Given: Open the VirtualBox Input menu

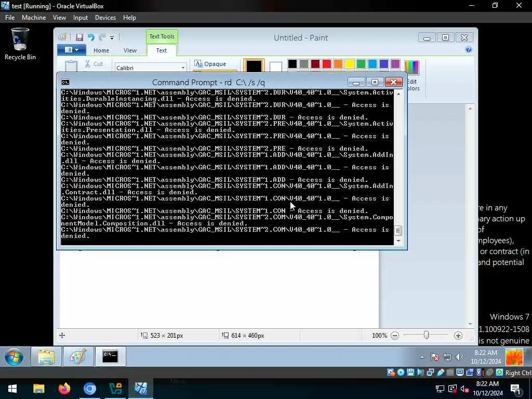Looking at the screenshot, I should coord(81,18).
